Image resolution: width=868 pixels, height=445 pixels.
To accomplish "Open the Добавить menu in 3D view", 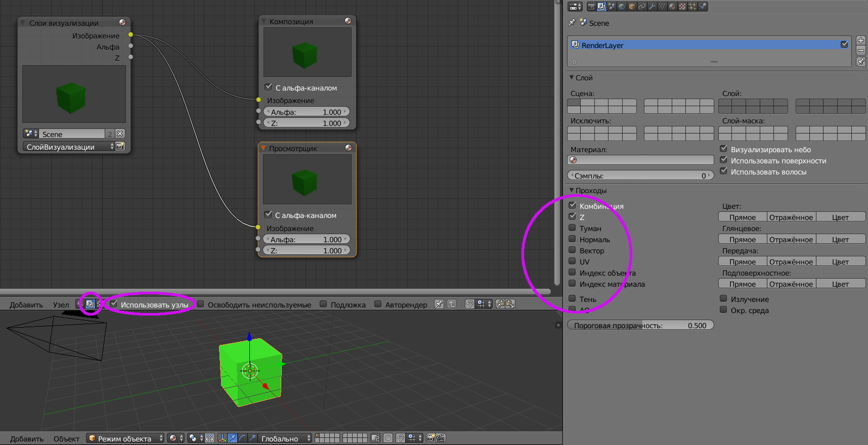I will [27, 438].
